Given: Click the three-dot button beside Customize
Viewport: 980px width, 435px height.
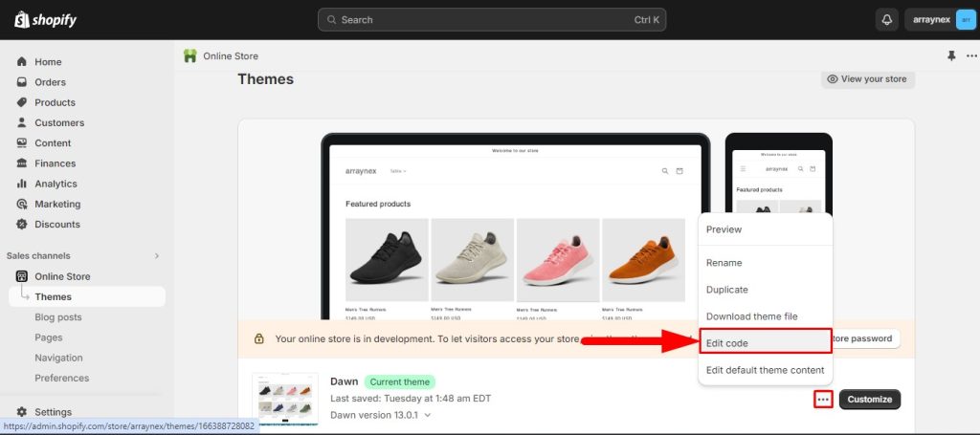Looking at the screenshot, I should [823, 400].
